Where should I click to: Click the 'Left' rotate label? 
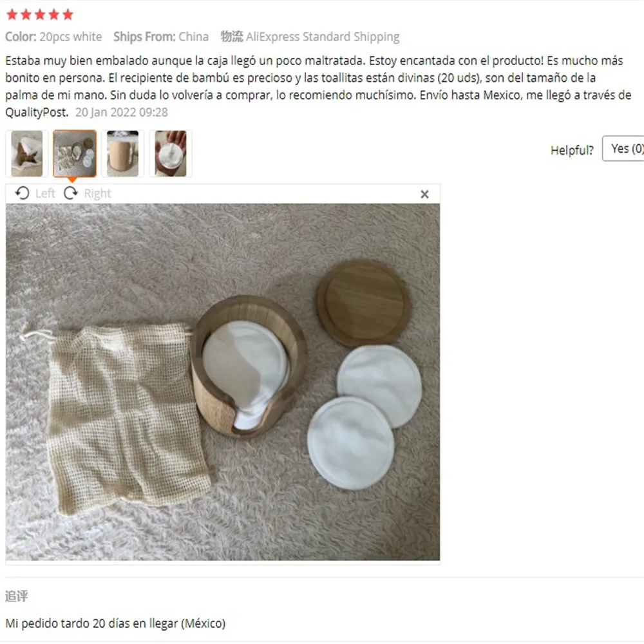(45, 193)
